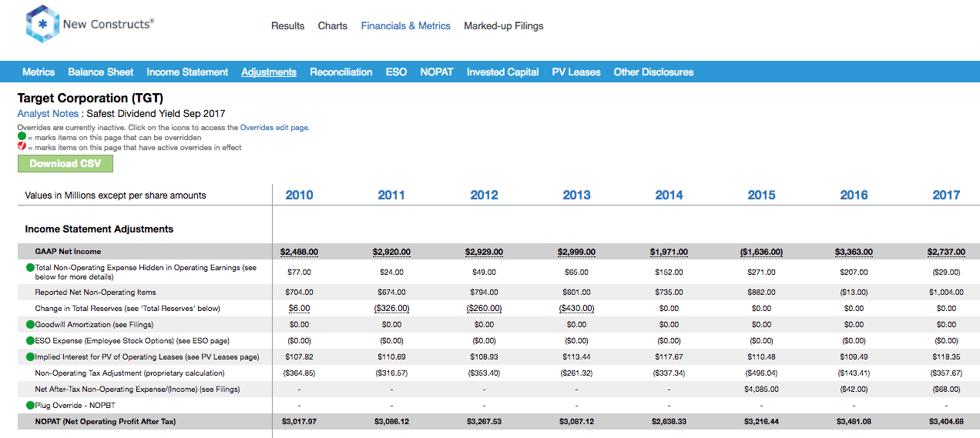Click override dot for Implied Interest for PV row

tap(30, 356)
